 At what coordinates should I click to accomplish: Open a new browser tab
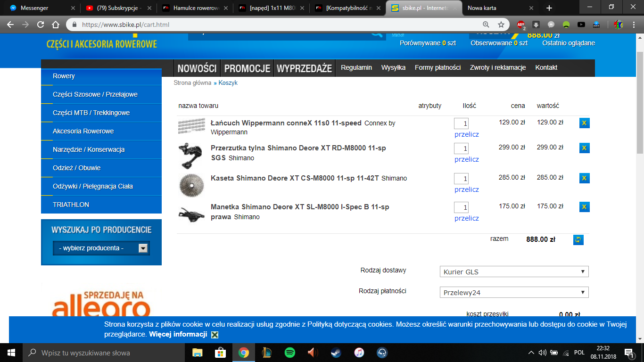[x=549, y=8]
